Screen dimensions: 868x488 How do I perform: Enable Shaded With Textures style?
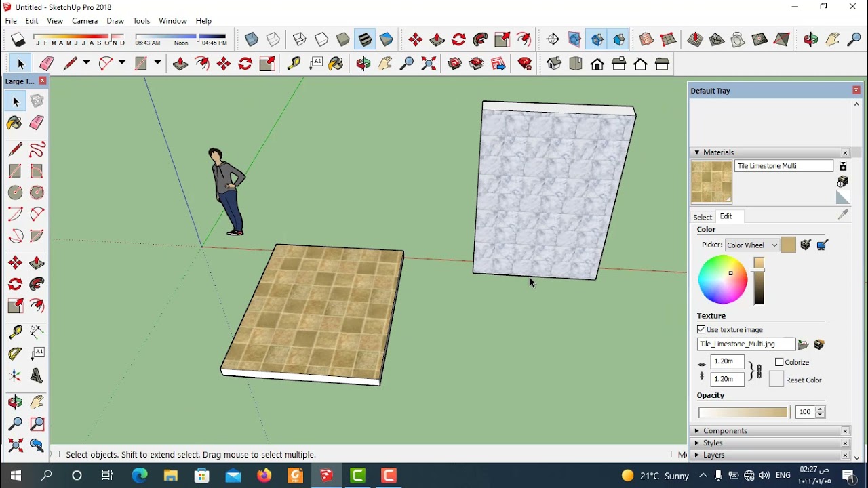pos(364,39)
